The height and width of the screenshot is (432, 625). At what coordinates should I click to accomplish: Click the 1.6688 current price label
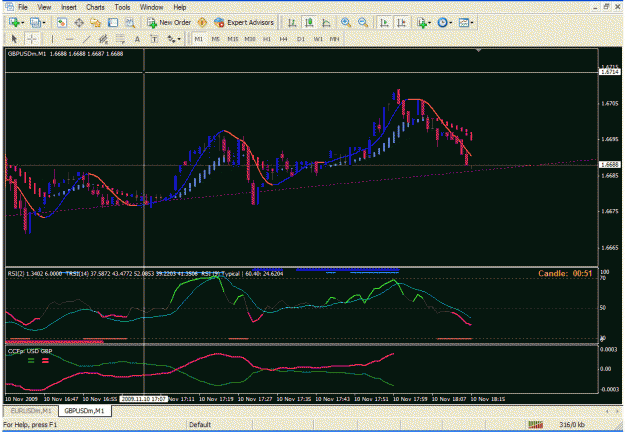point(609,165)
